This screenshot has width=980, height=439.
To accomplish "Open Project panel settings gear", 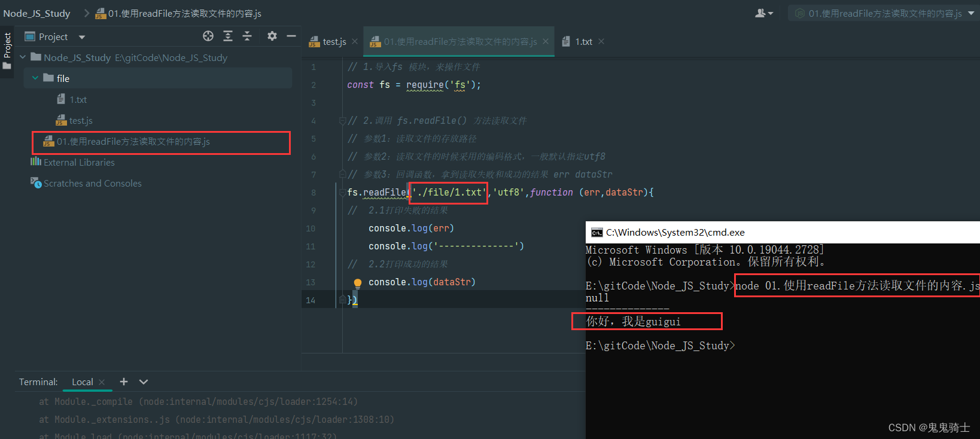I will (x=272, y=36).
